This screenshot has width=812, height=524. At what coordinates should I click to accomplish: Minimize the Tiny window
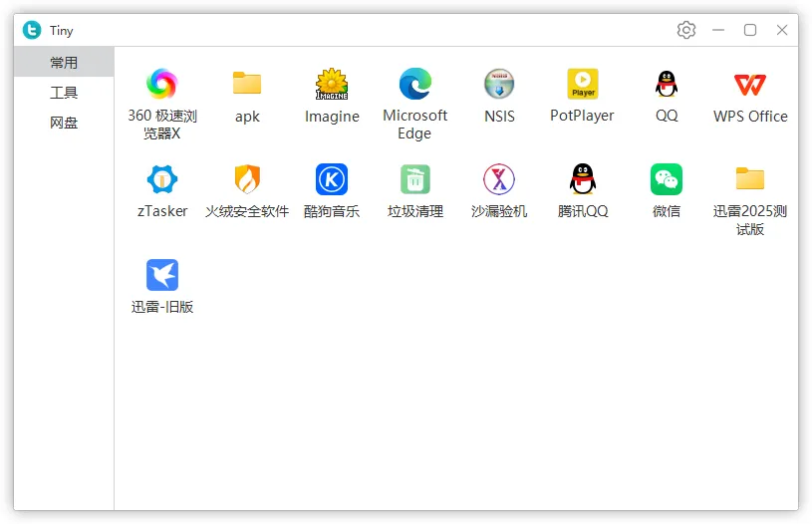pyautogui.click(x=718, y=30)
